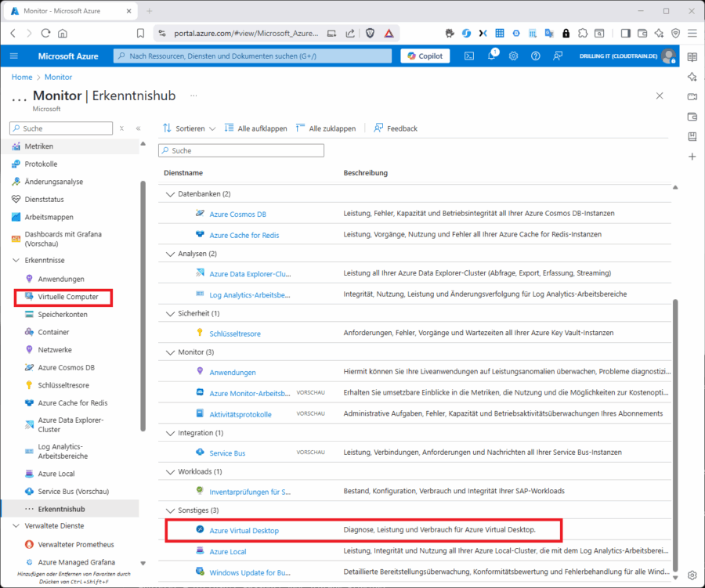
Task: Click the sidebar Suche field
Action: [61, 128]
